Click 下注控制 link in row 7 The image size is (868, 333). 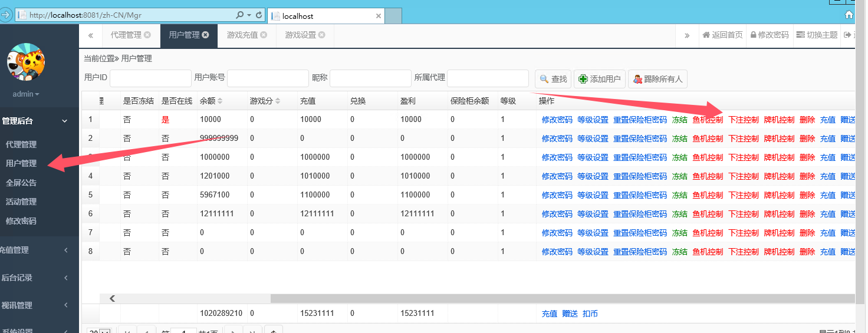(744, 233)
